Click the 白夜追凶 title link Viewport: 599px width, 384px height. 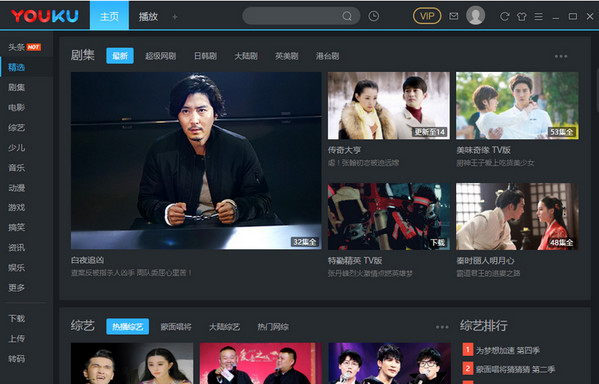click(87, 260)
